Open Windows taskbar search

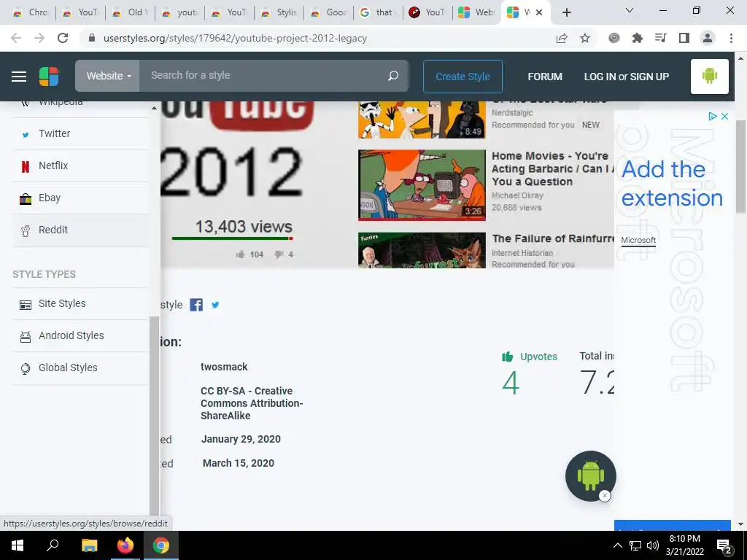tap(53, 545)
